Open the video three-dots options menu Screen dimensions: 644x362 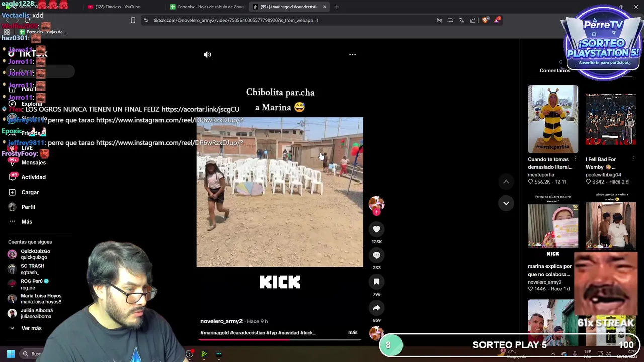tap(352, 54)
